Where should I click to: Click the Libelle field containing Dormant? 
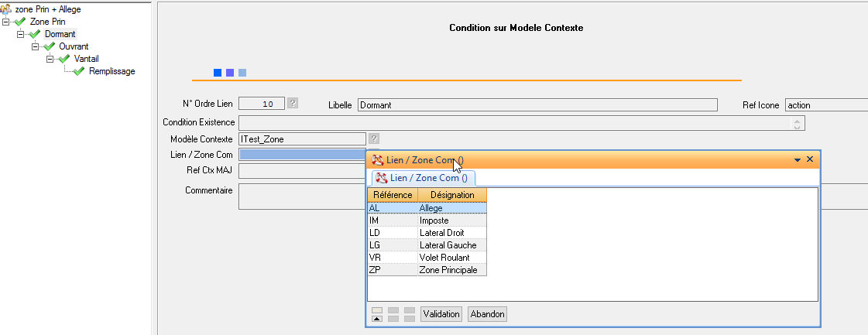536,105
